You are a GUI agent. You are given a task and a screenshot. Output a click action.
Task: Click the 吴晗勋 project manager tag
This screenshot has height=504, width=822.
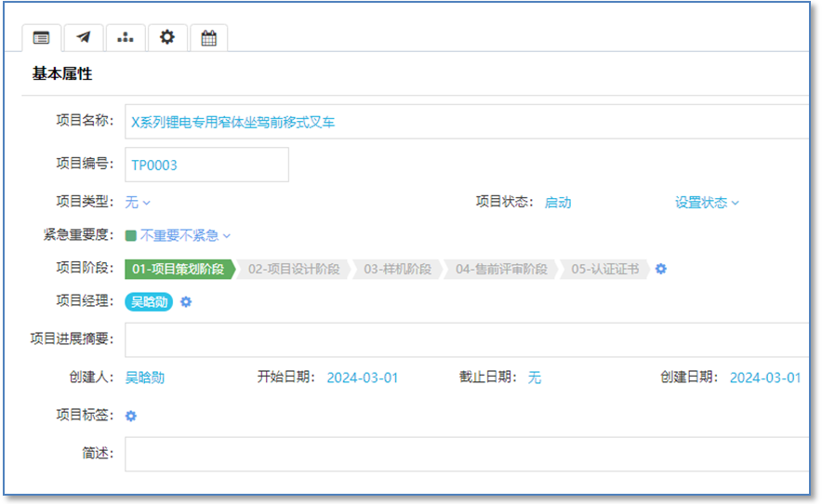tap(149, 301)
